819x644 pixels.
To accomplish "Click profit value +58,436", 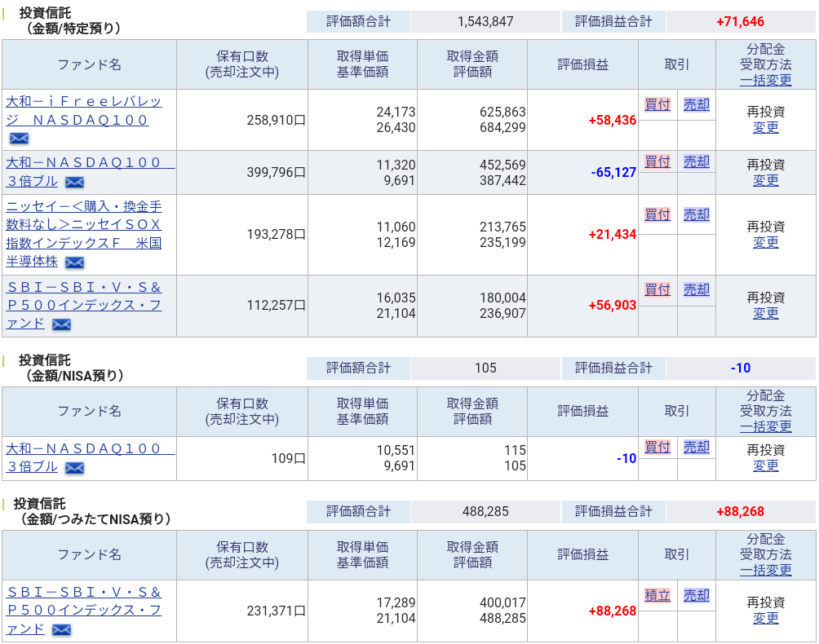I will pyautogui.click(x=612, y=121).
